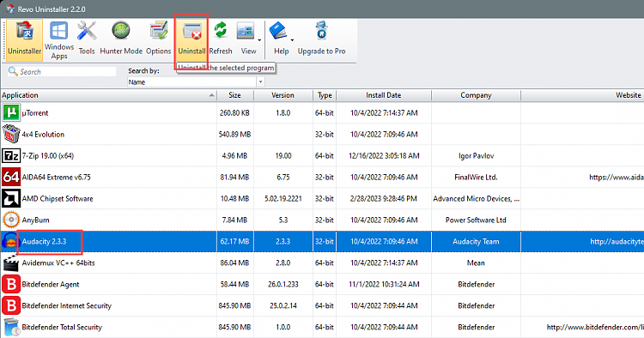Click the Bitdefender Internet Security icon
644x338 pixels.
(11, 305)
